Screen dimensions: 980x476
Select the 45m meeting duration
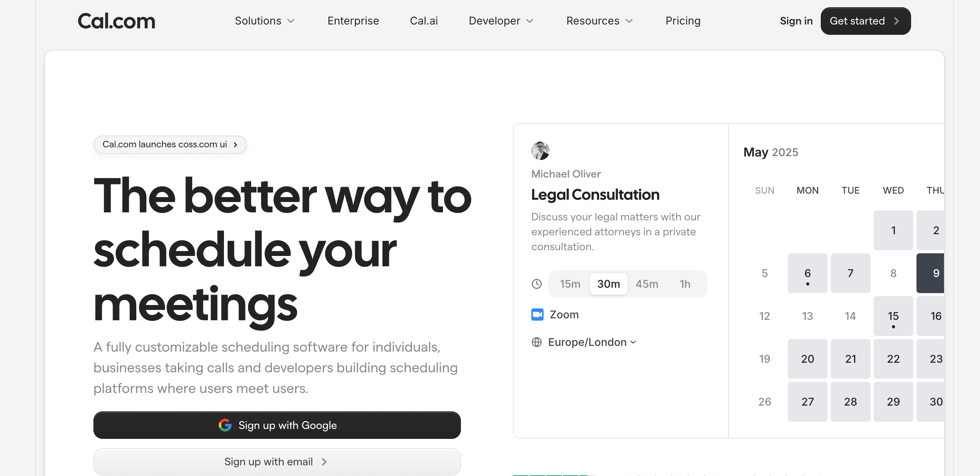647,284
